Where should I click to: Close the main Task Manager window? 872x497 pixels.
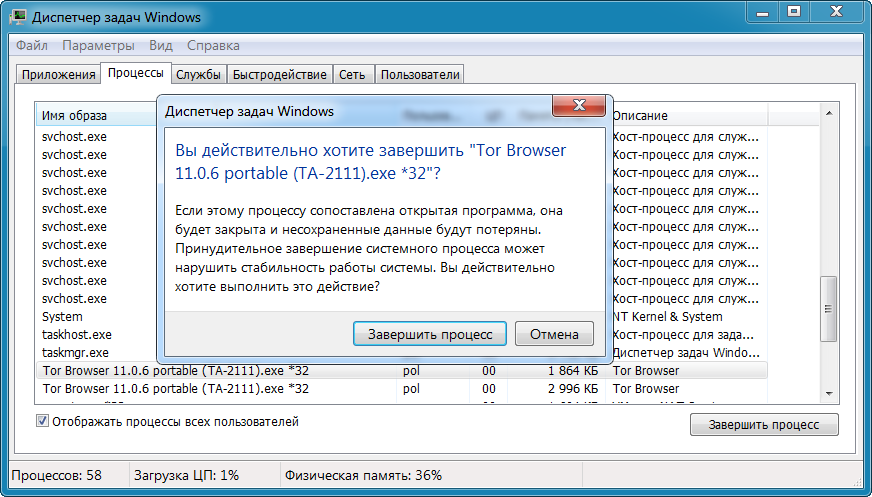click(836, 12)
